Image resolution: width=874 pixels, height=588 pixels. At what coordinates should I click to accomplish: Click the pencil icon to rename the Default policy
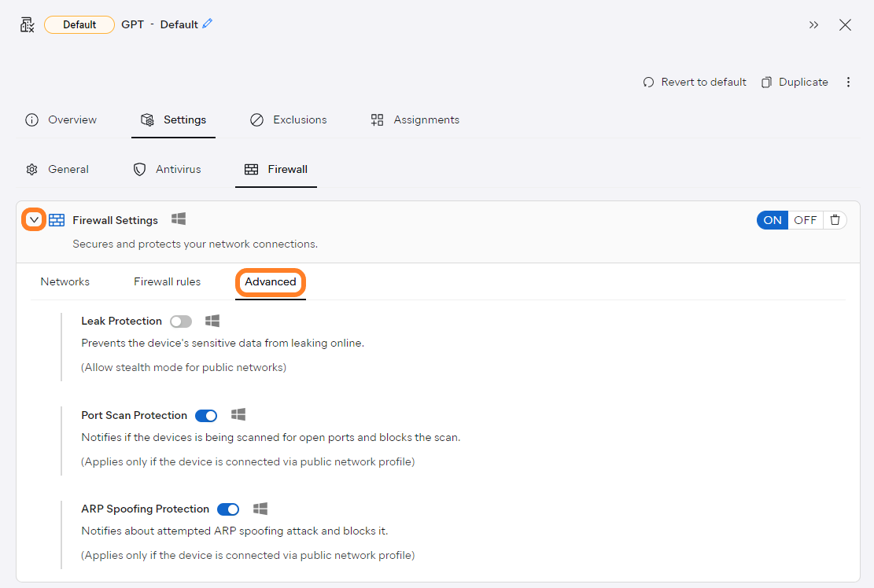click(207, 24)
